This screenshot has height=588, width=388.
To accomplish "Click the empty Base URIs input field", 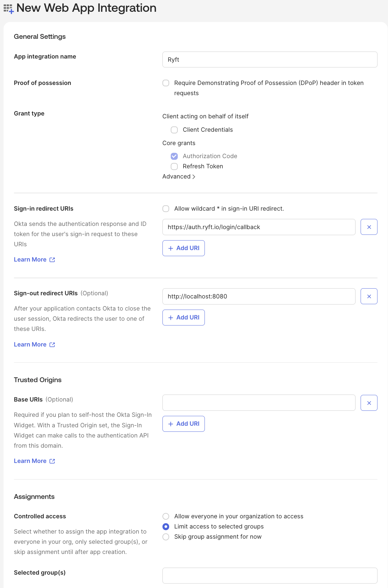I will (259, 403).
